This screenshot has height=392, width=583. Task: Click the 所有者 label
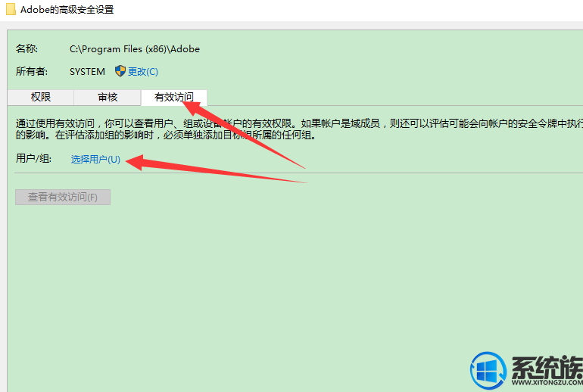(32, 71)
